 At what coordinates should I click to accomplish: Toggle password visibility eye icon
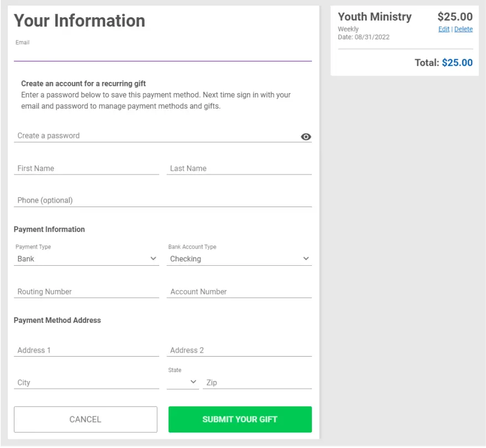tap(306, 137)
